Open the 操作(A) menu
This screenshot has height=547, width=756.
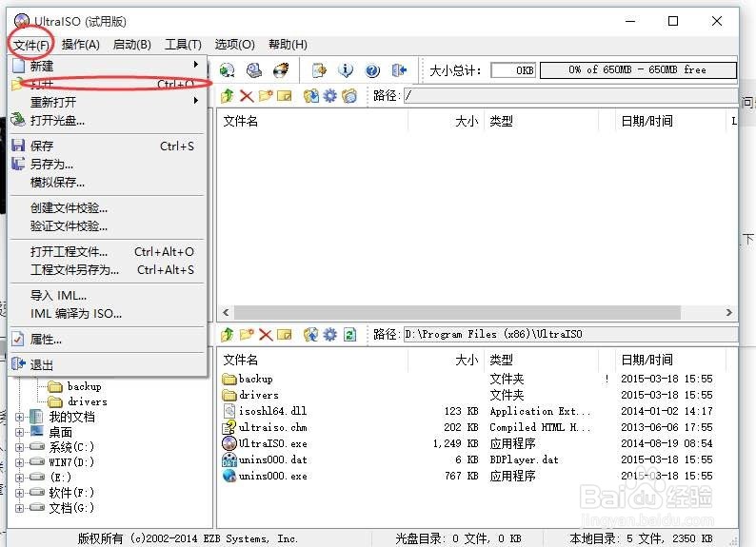tap(81, 45)
